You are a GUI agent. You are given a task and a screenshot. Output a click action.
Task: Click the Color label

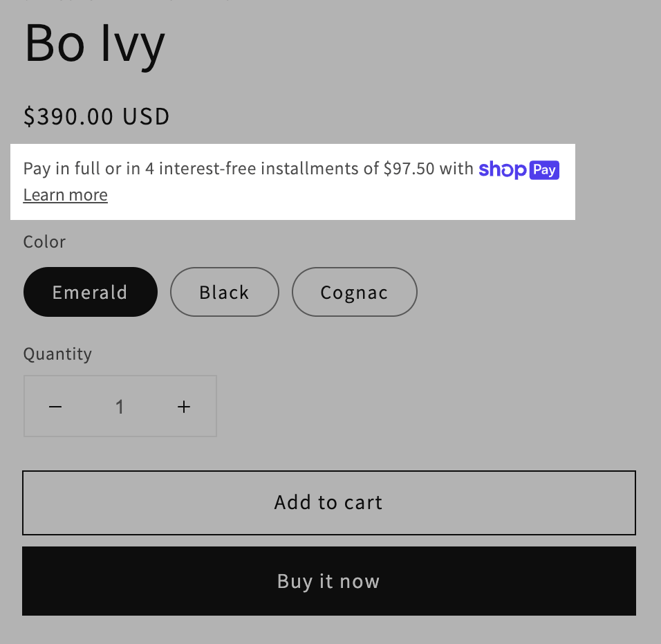pyautogui.click(x=45, y=242)
